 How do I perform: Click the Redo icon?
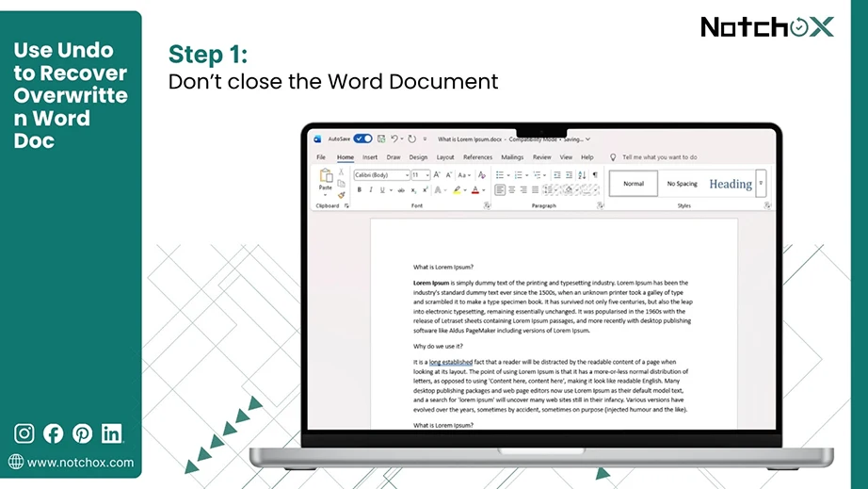(411, 139)
